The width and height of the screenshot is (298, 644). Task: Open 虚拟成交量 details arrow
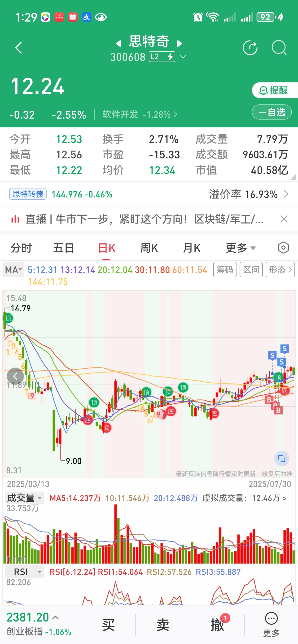[x=284, y=498]
